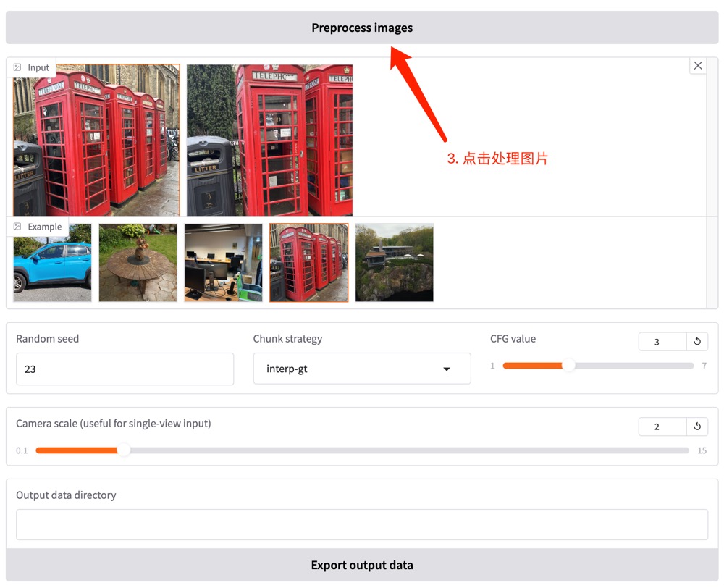This screenshot has height=588, width=724.
Task: Reset the CFG value with its reset icon
Action: click(697, 341)
